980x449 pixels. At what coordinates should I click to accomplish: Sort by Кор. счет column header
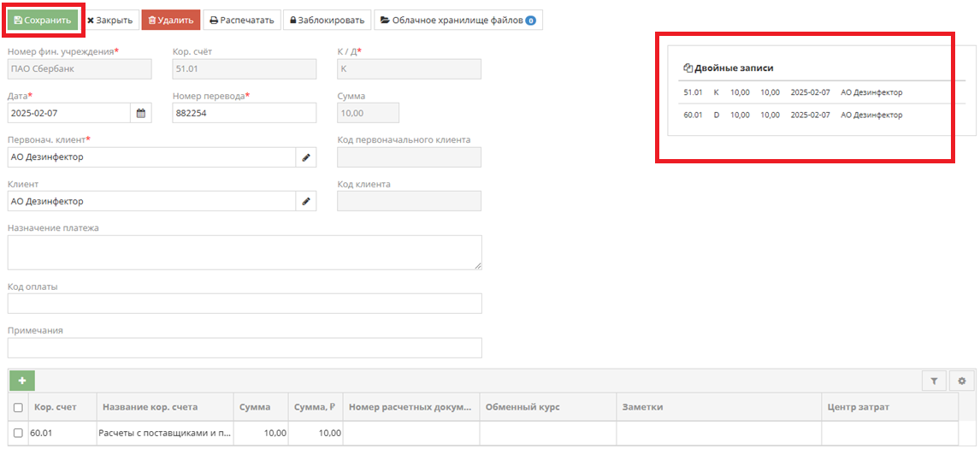click(x=63, y=407)
